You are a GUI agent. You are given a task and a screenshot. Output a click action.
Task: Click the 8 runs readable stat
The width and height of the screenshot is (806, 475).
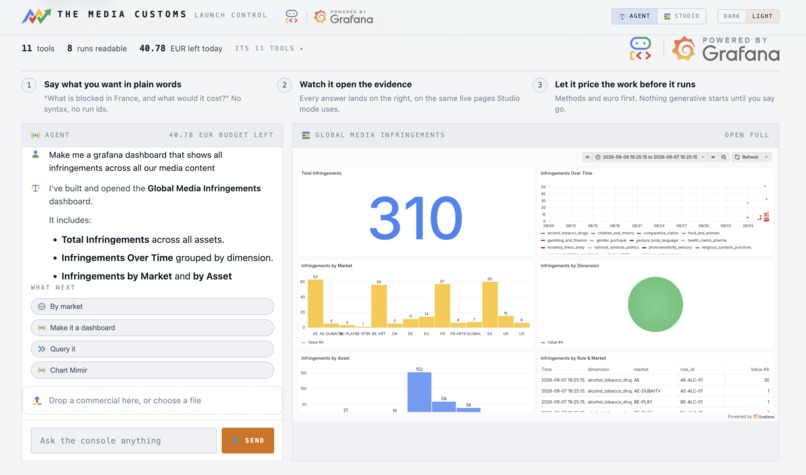(x=97, y=48)
